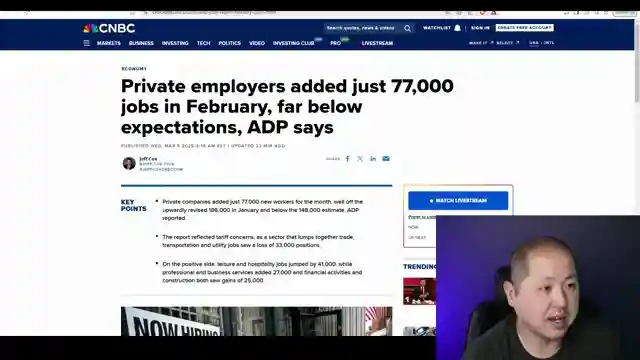
Task: Click the Watchlist bell icon
Action: coord(458,28)
